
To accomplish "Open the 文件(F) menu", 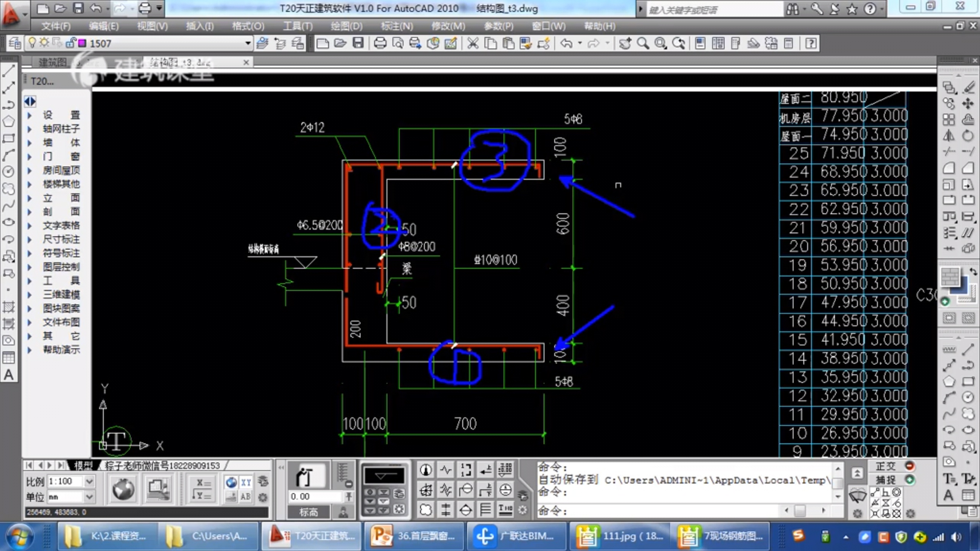I will pyautogui.click(x=56, y=26).
